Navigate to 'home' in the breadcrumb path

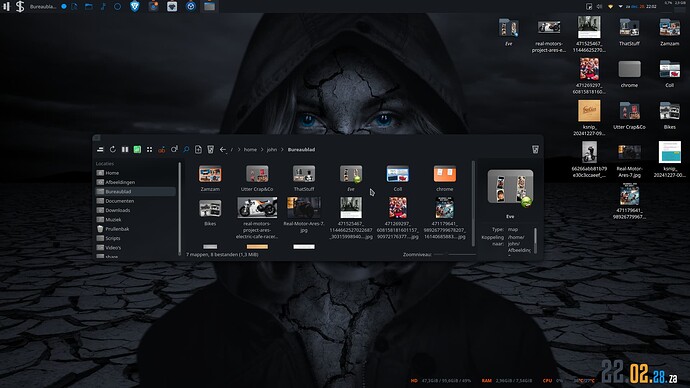(x=250, y=150)
